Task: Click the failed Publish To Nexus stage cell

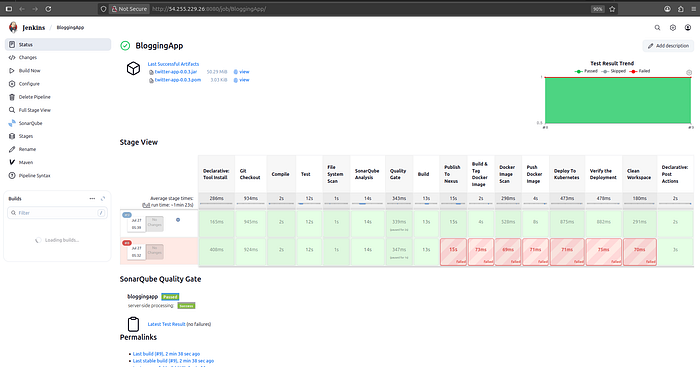Action: pos(453,252)
